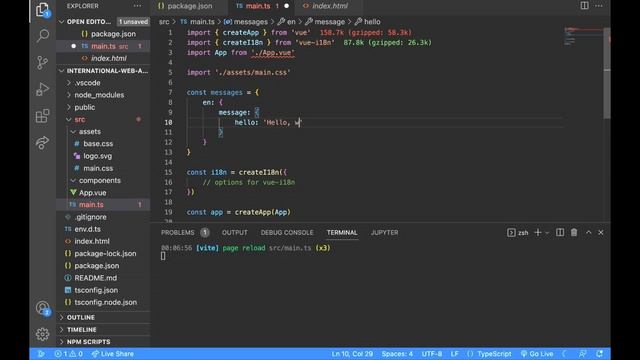Open the Jupyter panel tab
The height and width of the screenshot is (360, 640).
tap(384, 233)
